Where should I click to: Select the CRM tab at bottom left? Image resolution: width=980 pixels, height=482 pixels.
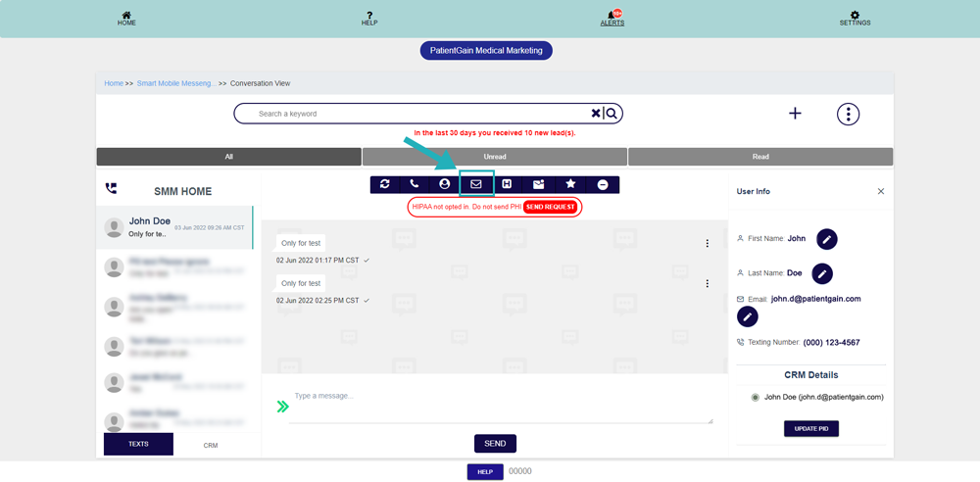point(211,445)
